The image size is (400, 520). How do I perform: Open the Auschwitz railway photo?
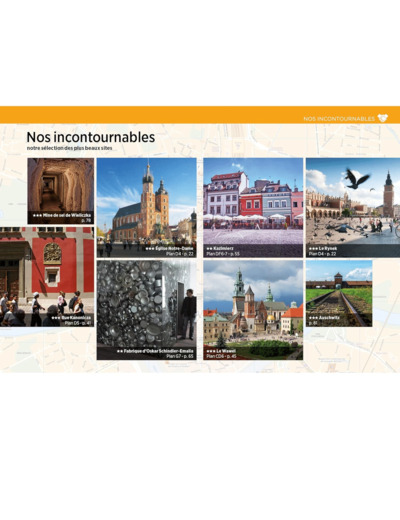click(339, 293)
